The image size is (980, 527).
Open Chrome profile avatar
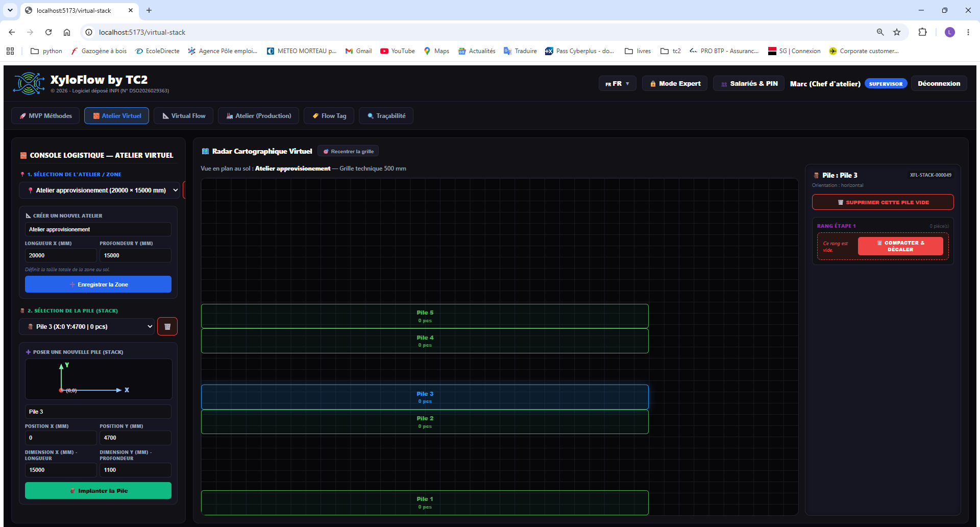(950, 32)
